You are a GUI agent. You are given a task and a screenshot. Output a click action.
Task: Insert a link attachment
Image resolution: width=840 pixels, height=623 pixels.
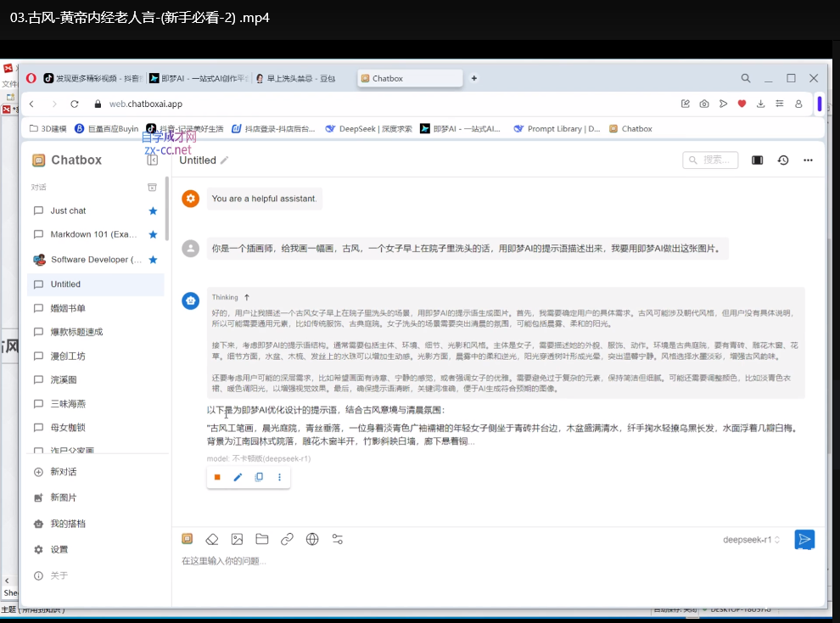pyautogui.click(x=287, y=539)
